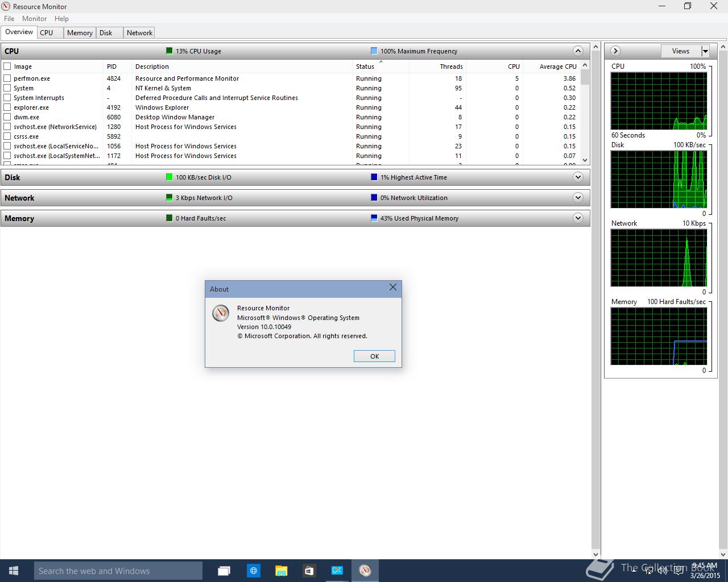Screen dimensions: 728x582
Task: Click the blue Used Physical Memory indicator
Action: [x=374, y=218]
